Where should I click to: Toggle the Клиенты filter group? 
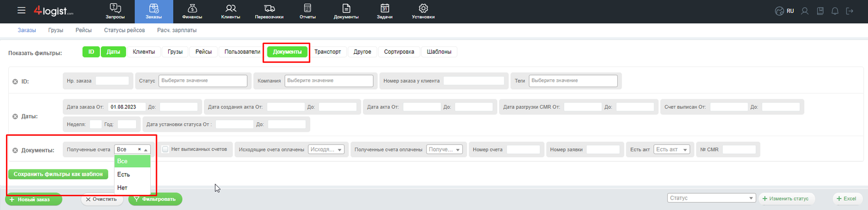144,52
